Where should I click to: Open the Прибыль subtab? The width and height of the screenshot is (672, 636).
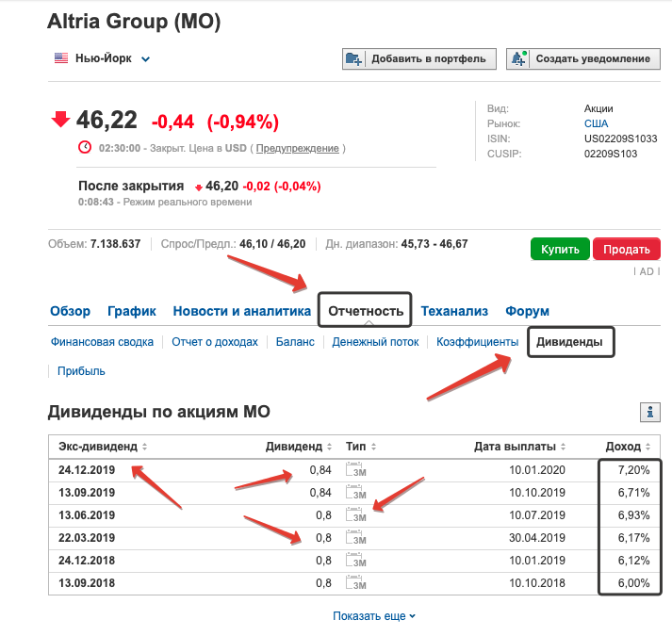[81, 371]
